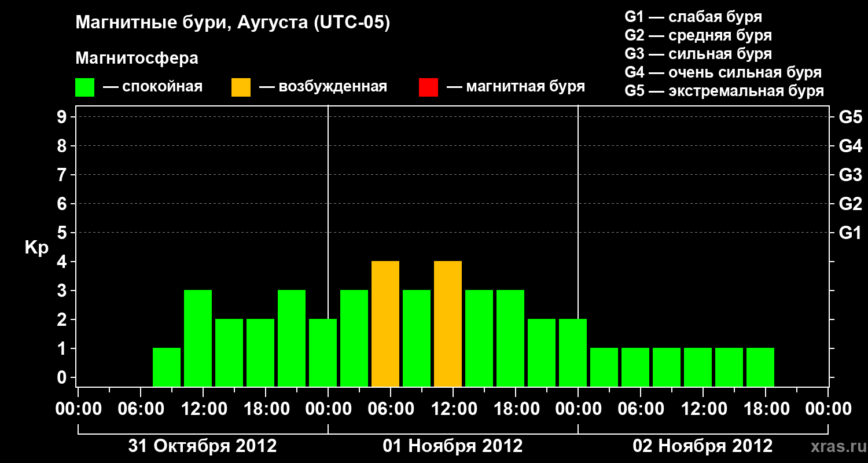Click the green bar crossing midnight into 01 November
The height and width of the screenshot is (463, 868).
323,352
